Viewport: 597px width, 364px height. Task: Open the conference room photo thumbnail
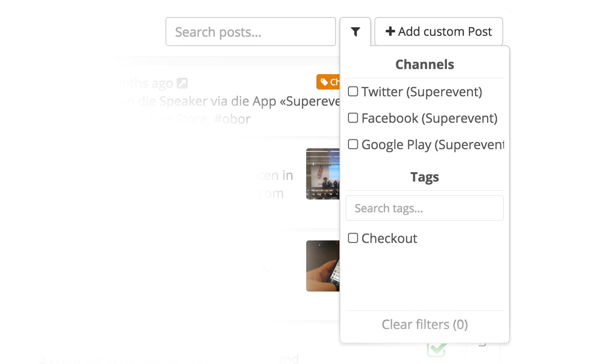pos(323,174)
